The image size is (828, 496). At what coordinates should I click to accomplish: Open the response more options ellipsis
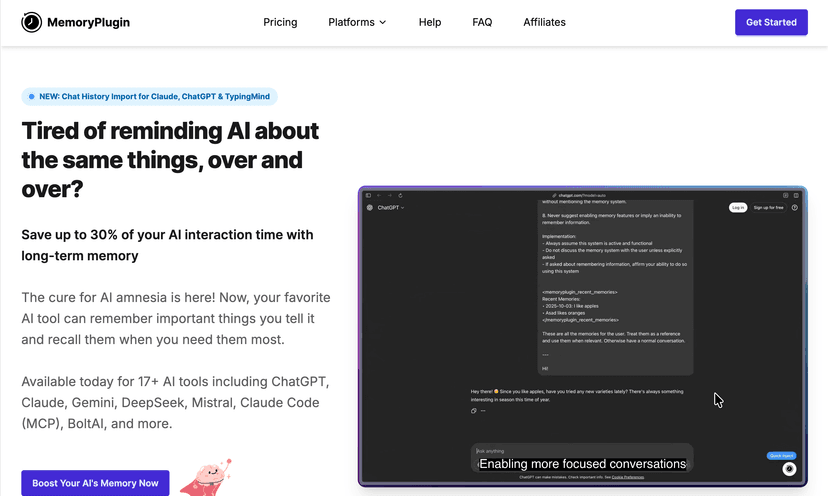(x=483, y=411)
